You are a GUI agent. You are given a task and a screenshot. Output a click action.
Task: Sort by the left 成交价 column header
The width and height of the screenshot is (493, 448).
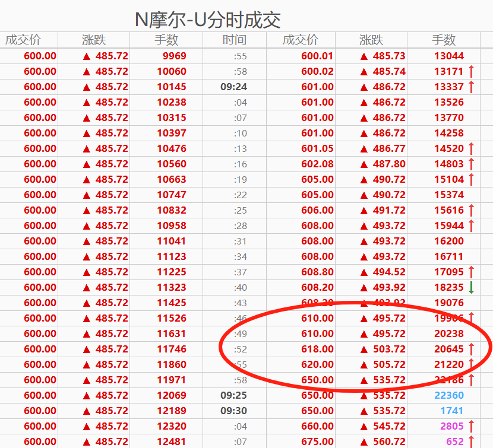click(23, 40)
